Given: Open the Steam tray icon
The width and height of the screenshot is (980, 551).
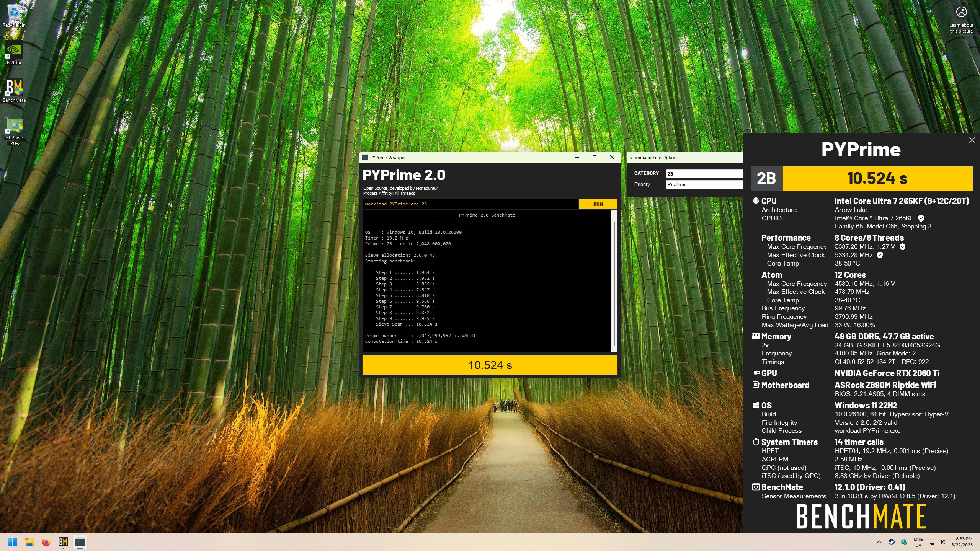Looking at the screenshot, I should tap(892, 542).
